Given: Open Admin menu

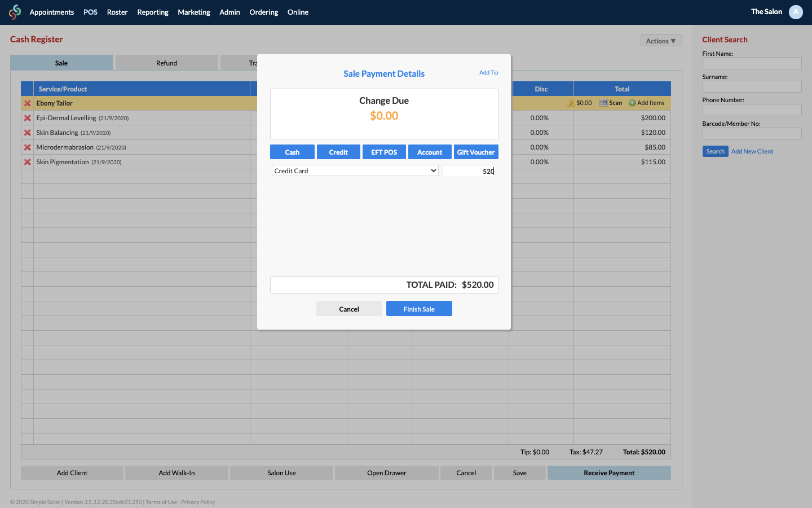Looking at the screenshot, I should coord(230,12).
